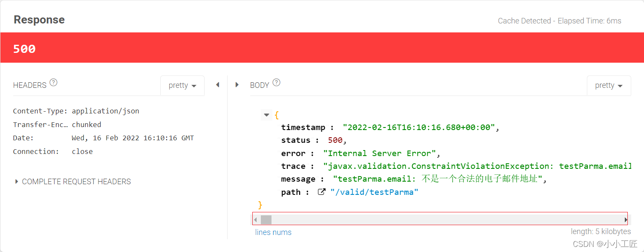644x252 pixels.
Task: Expand the body panel using right caret
Action: point(237,85)
